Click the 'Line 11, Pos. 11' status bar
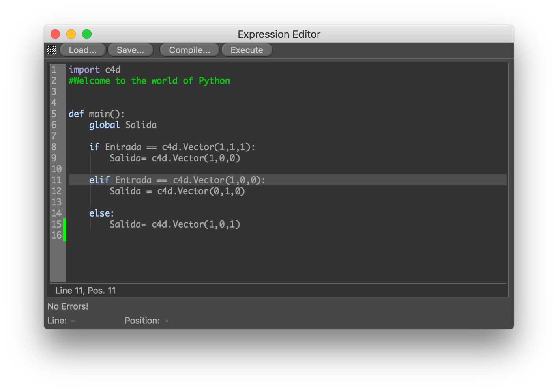The height and width of the screenshot is (392, 558). point(85,291)
